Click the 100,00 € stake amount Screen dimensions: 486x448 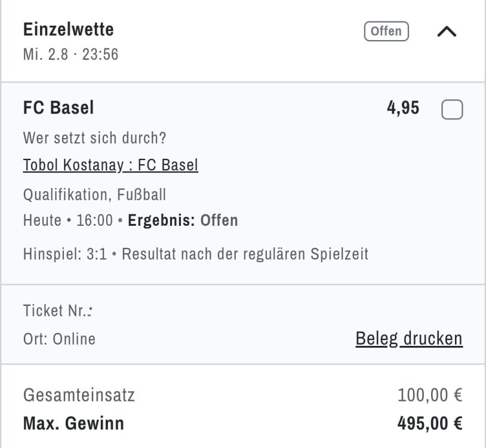pyautogui.click(x=430, y=395)
